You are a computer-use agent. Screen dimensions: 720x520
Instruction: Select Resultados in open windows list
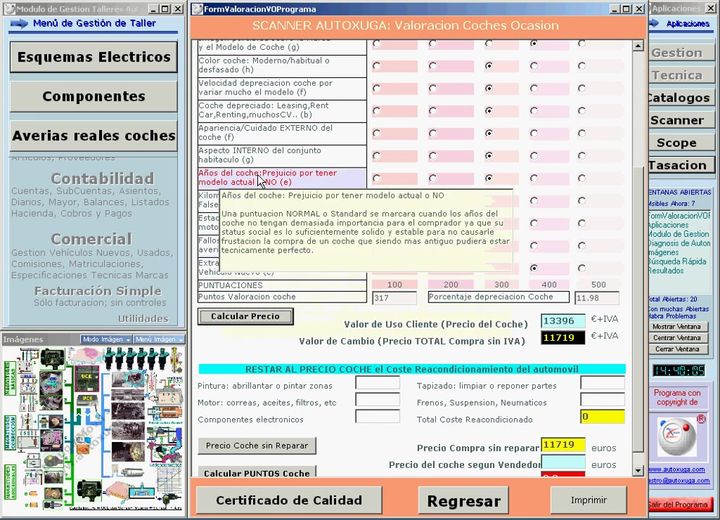point(667,271)
